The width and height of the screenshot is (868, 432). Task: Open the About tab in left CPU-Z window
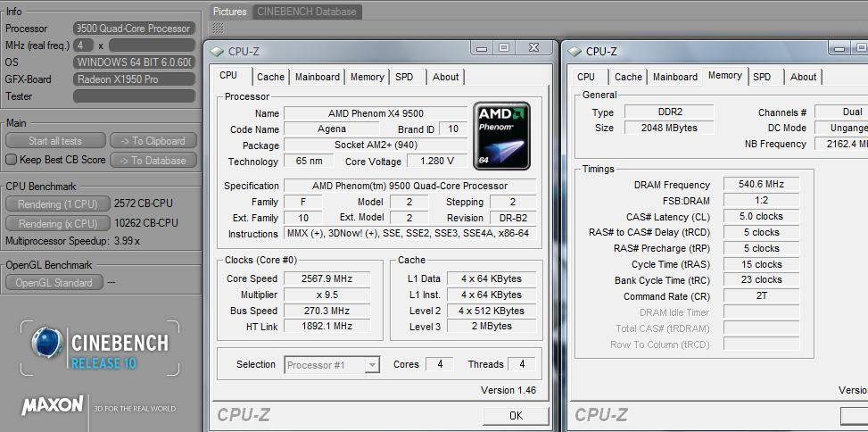(x=446, y=77)
